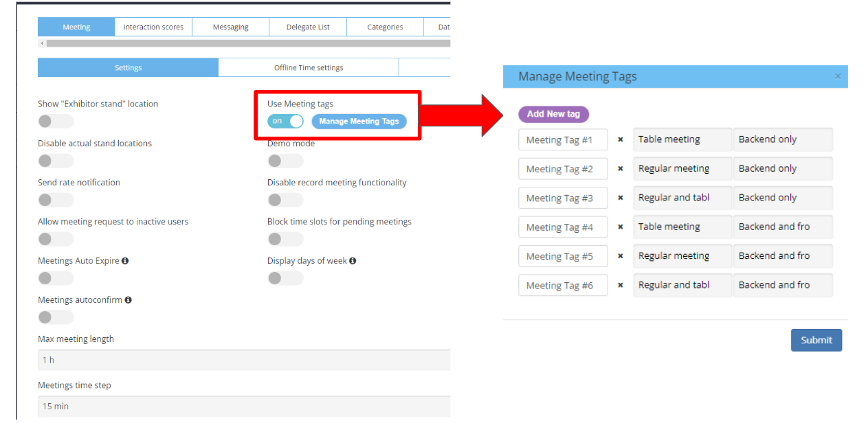
Task: Open Tag #1 meeting type dropdown
Action: click(x=682, y=139)
